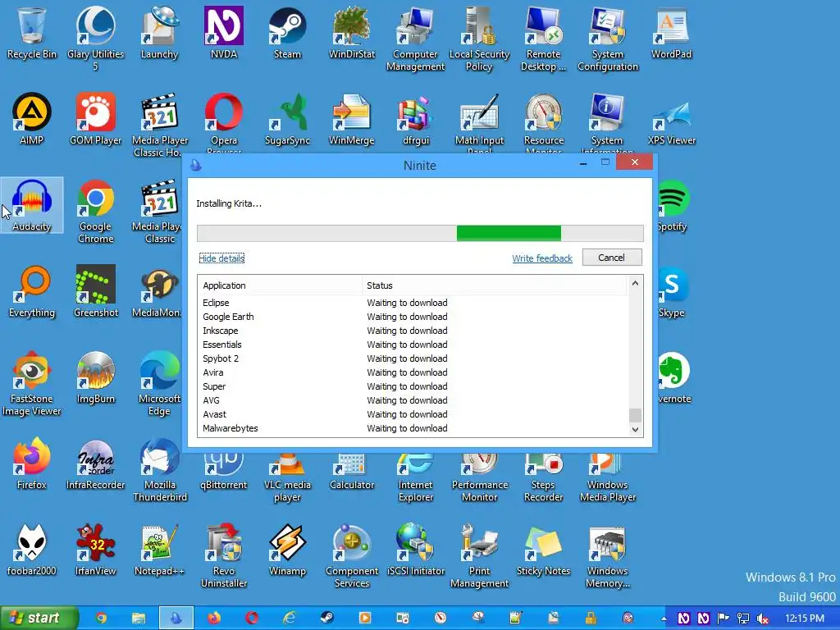Image resolution: width=840 pixels, height=630 pixels.
Task: Select the AIMP desktop shortcut
Action: (x=32, y=118)
